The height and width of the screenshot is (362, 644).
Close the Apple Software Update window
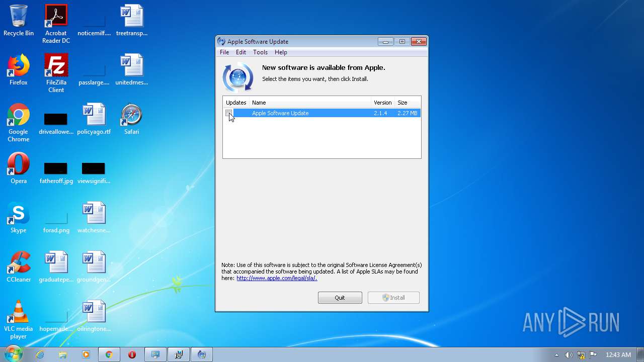pos(419,42)
